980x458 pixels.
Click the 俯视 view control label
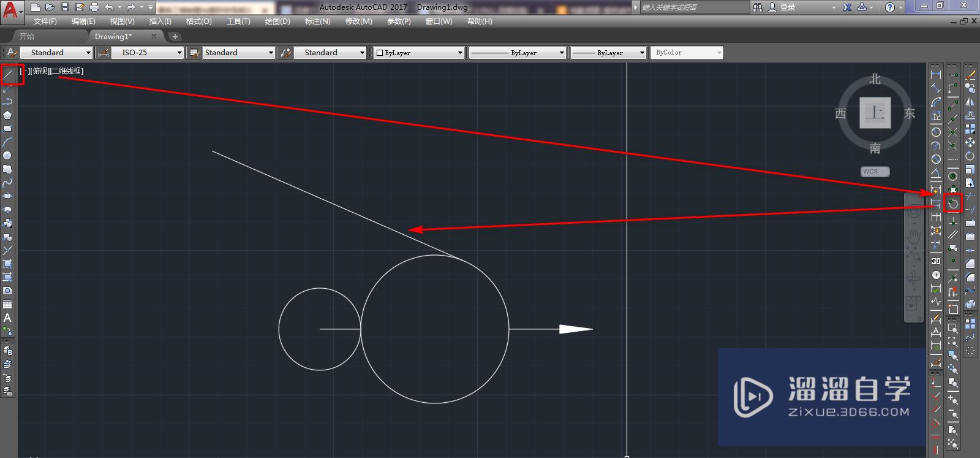click(40, 71)
